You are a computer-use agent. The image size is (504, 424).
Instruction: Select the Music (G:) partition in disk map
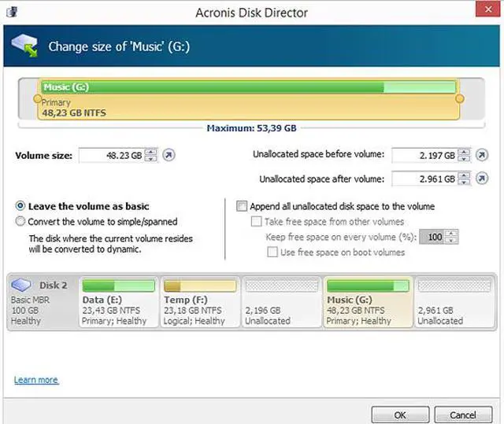click(367, 301)
